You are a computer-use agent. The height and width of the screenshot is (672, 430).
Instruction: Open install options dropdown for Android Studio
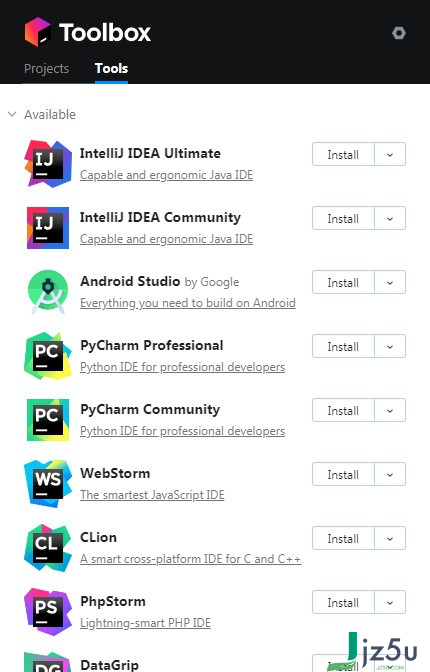(x=390, y=282)
